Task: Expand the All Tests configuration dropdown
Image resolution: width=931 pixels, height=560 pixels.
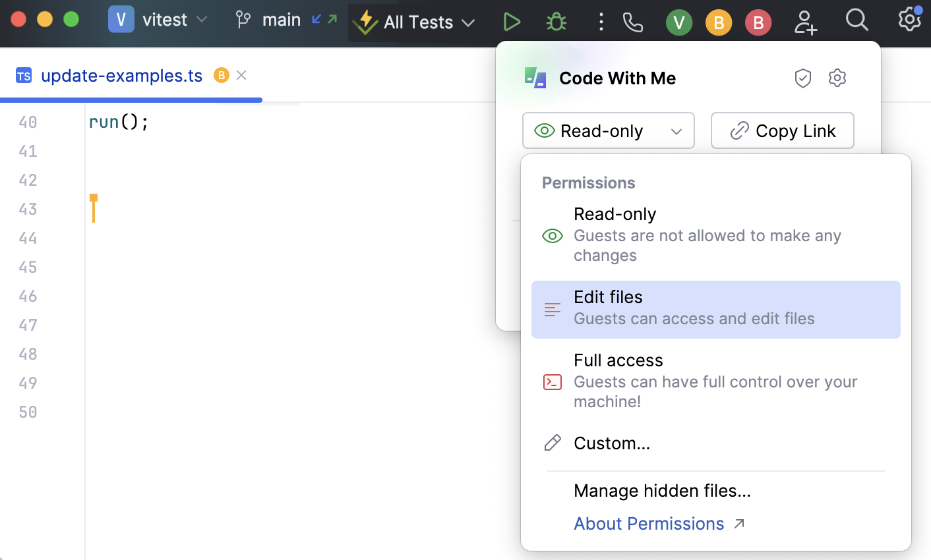Action: point(468,22)
